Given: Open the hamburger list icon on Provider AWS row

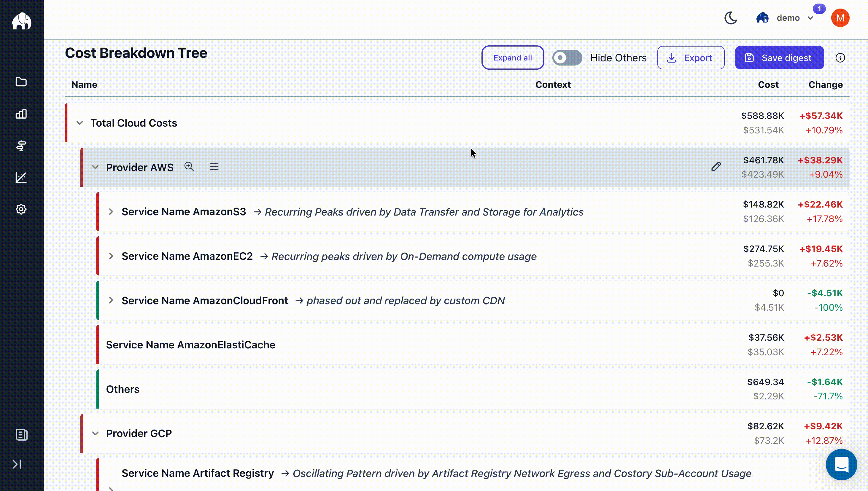Looking at the screenshot, I should tap(214, 167).
